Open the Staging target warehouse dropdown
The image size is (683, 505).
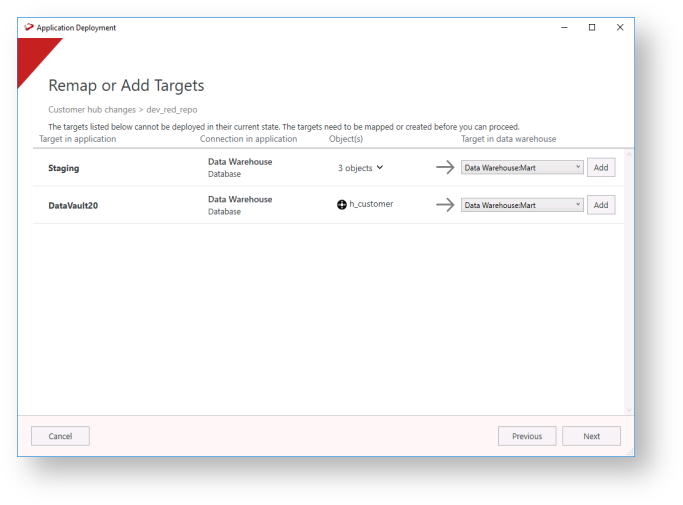(522, 168)
